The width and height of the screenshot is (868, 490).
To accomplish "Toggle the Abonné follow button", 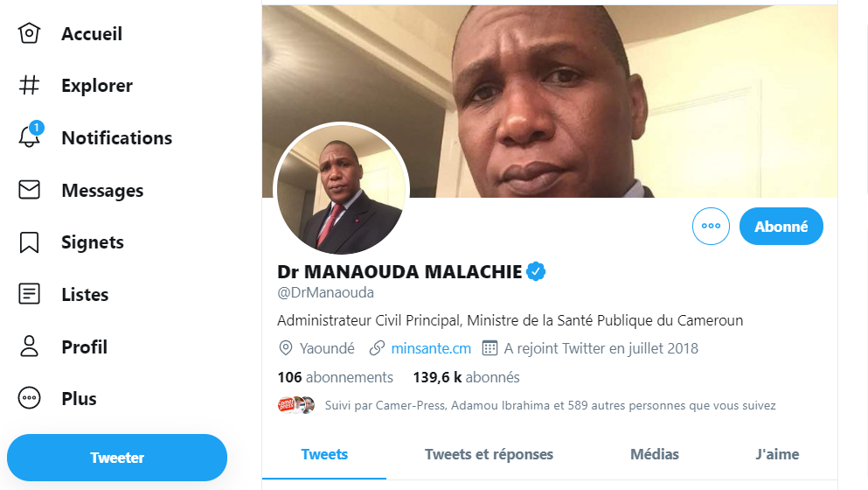I will click(781, 226).
